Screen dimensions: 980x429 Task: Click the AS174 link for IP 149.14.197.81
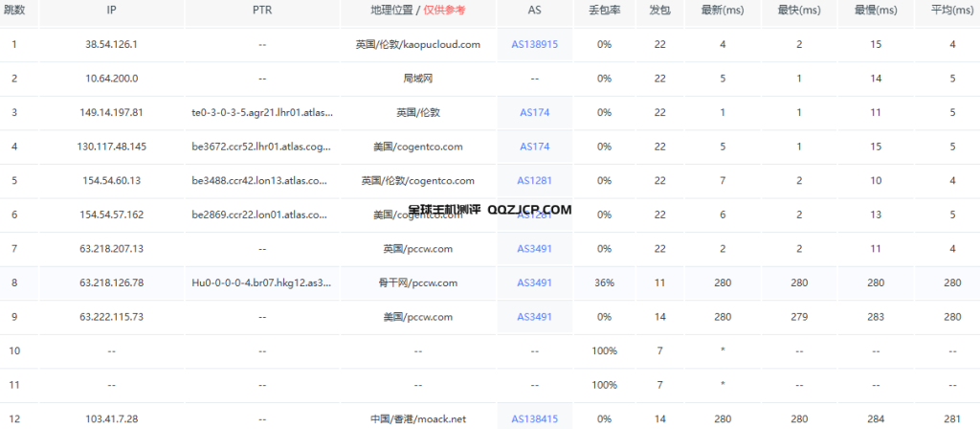pos(534,112)
